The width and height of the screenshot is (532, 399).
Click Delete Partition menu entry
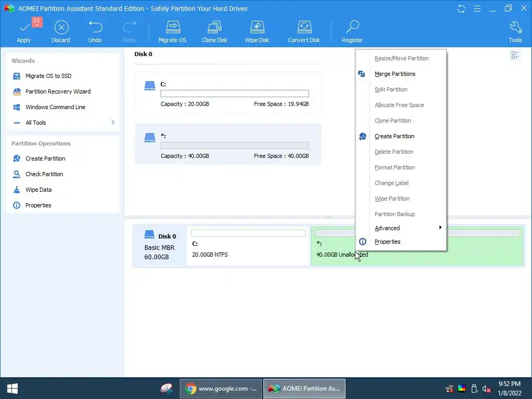click(401, 152)
